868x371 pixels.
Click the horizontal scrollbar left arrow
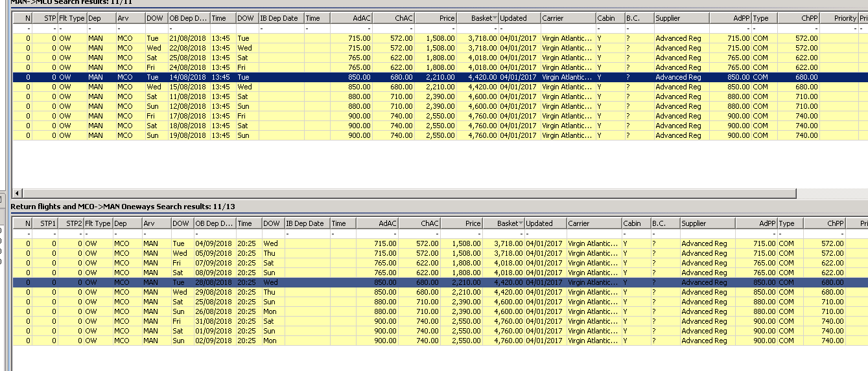tap(17, 193)
